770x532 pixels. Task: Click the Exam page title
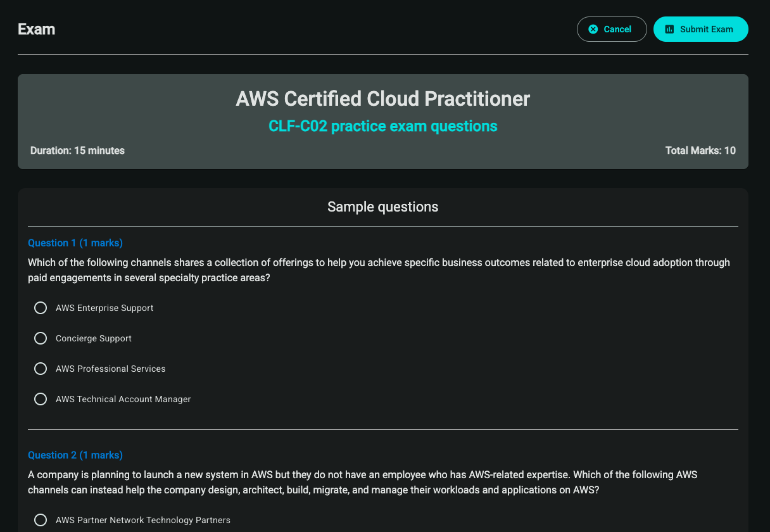pyautogui.click(x=37, y=29)
